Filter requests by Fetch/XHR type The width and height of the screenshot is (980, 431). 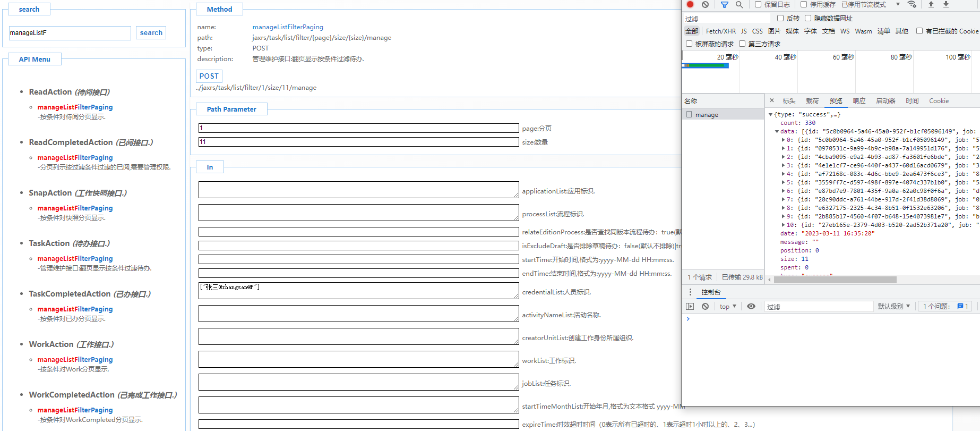pos(721,31)
